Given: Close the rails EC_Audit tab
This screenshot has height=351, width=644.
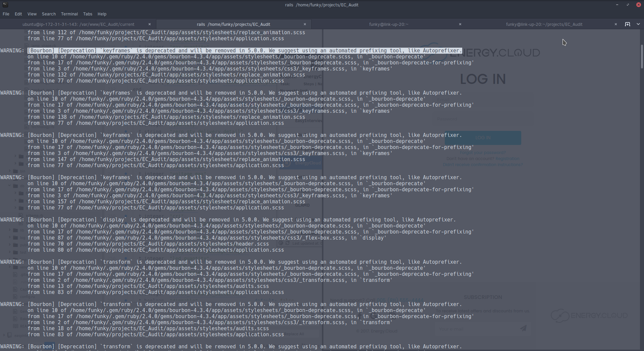Looking at the screenshot, I should [305, 24].
